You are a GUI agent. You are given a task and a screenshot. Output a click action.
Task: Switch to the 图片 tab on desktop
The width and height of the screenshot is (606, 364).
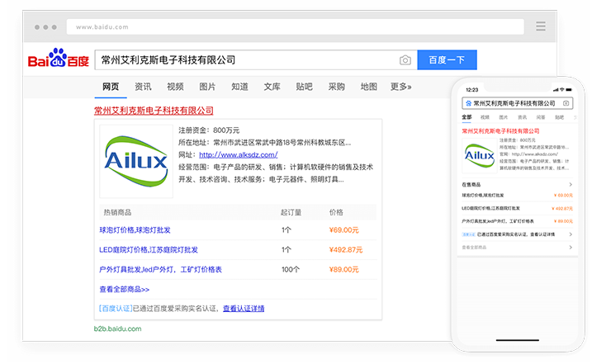207,87
